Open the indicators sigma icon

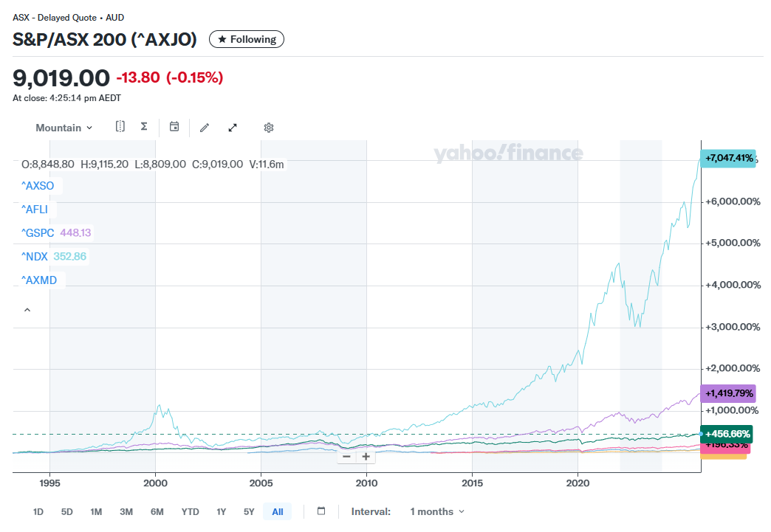point(144,127)
